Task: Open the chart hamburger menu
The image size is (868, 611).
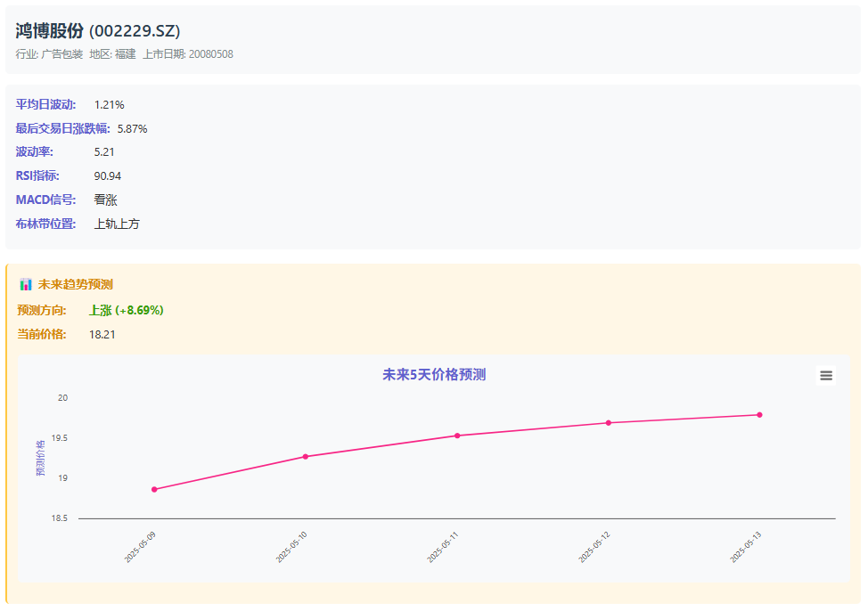Action: 826,376
